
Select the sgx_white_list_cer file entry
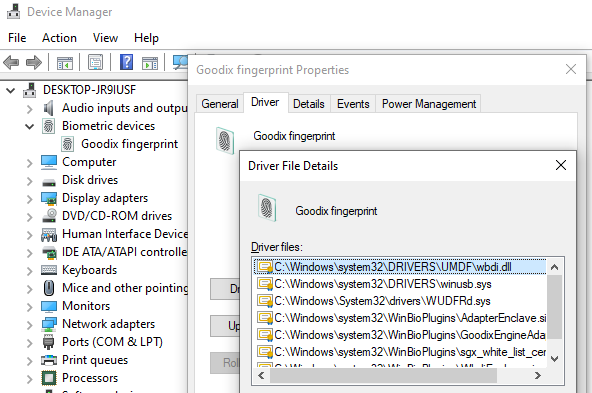[400, 352]
